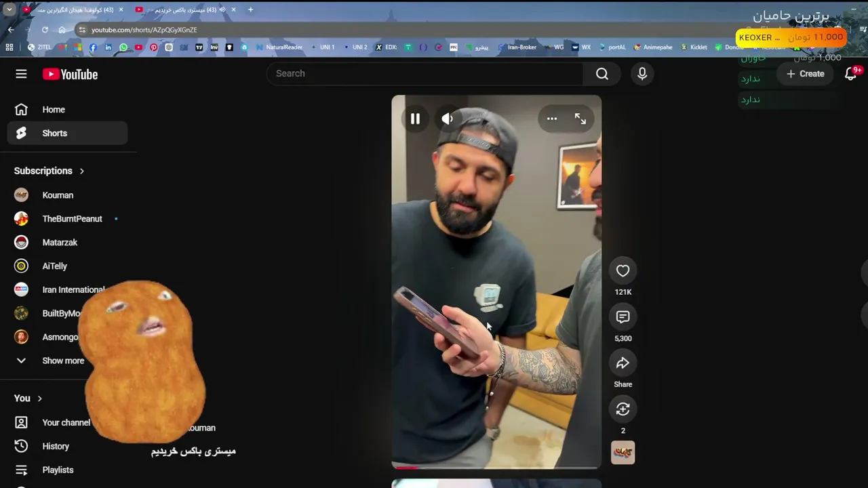
Task: Go to Home in the sidebar
Action: click(x=67, y=110)
